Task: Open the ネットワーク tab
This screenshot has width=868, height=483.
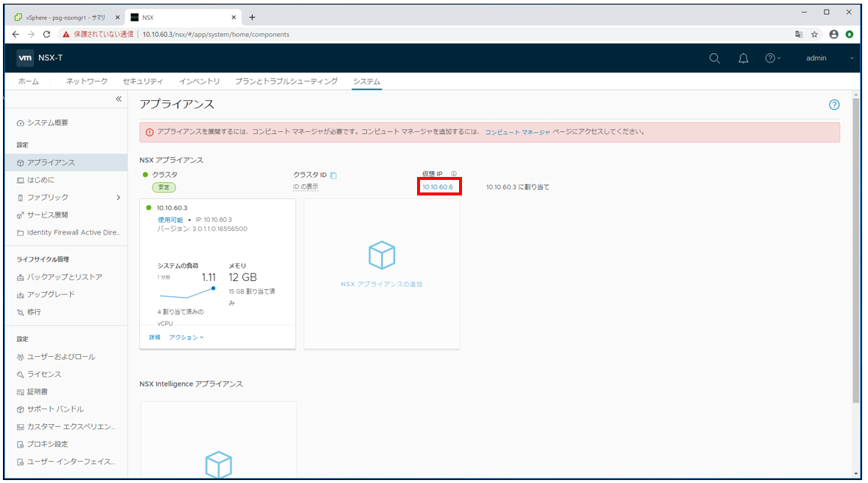Action: tap(87, 81)
